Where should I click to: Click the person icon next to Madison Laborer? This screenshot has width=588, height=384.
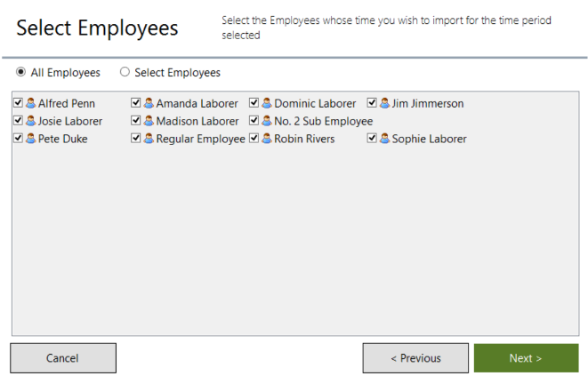[x=149, y=121]
